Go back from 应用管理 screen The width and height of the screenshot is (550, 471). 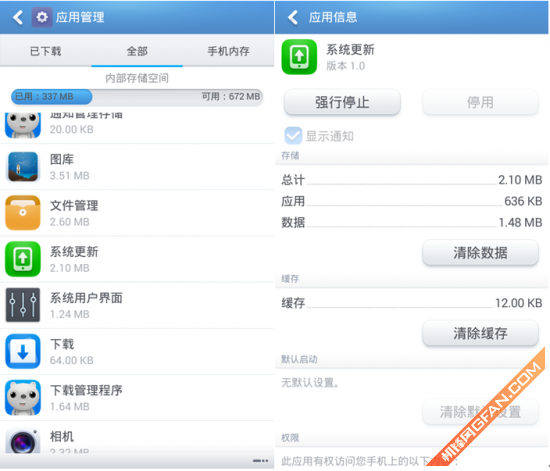tap(18, 17)
